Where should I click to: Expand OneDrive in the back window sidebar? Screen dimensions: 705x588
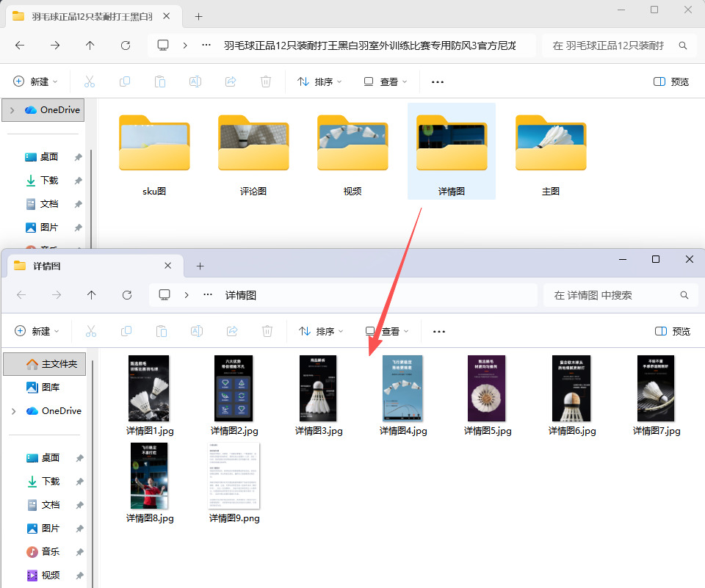point(12,110)
